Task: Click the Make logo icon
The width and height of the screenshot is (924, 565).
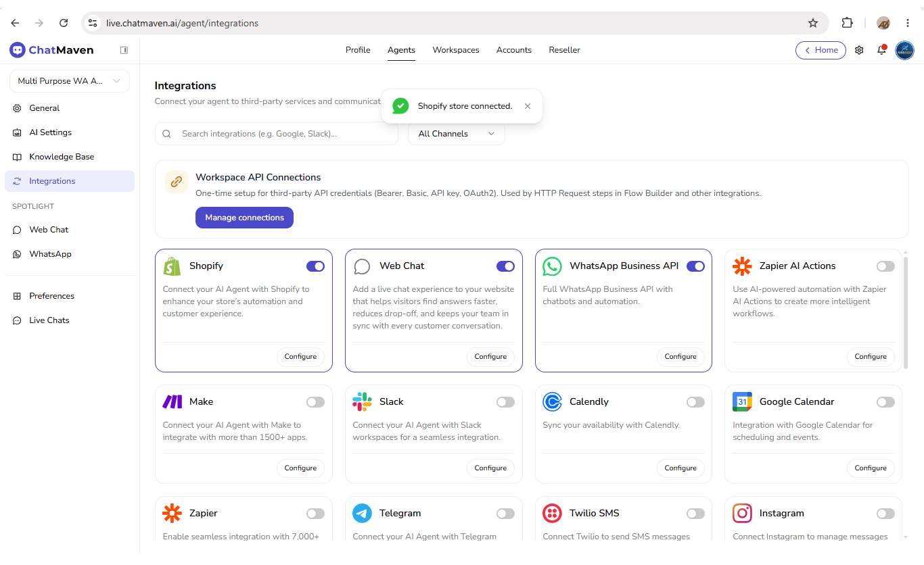Action: pyautogui.click(x=172, y=402)
